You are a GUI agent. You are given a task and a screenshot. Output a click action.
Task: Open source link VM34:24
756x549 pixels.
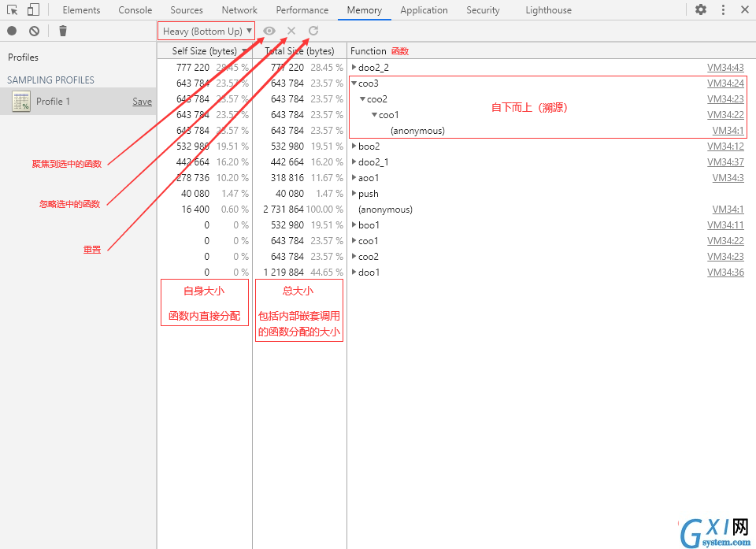tap(725, 83)
